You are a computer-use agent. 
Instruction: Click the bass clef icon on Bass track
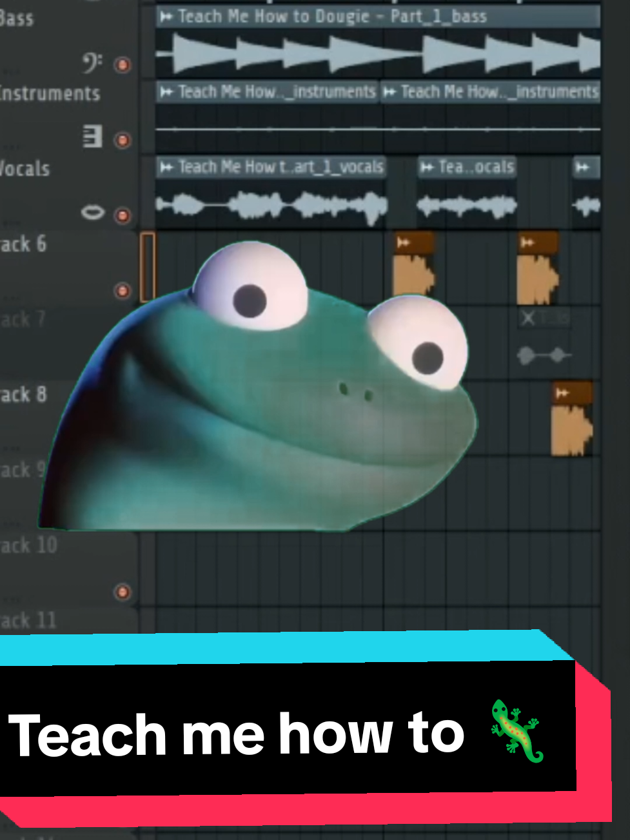click(92, 63)
